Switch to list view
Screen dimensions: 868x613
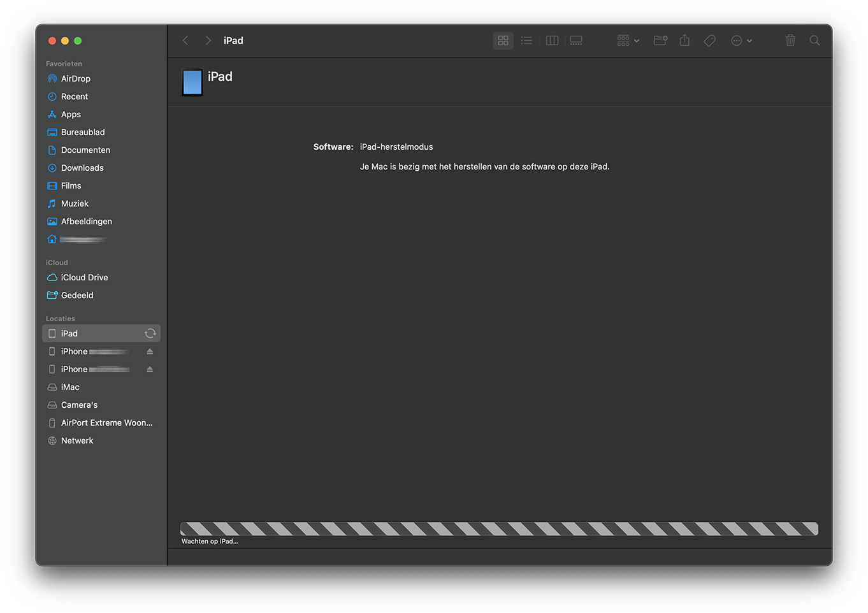526,40
